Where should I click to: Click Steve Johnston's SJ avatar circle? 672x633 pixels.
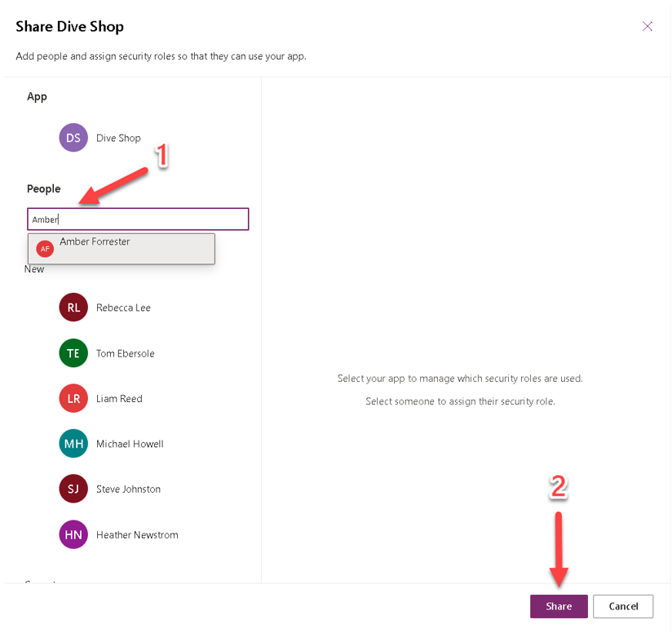pyautogui.click(x=73, y=489)
